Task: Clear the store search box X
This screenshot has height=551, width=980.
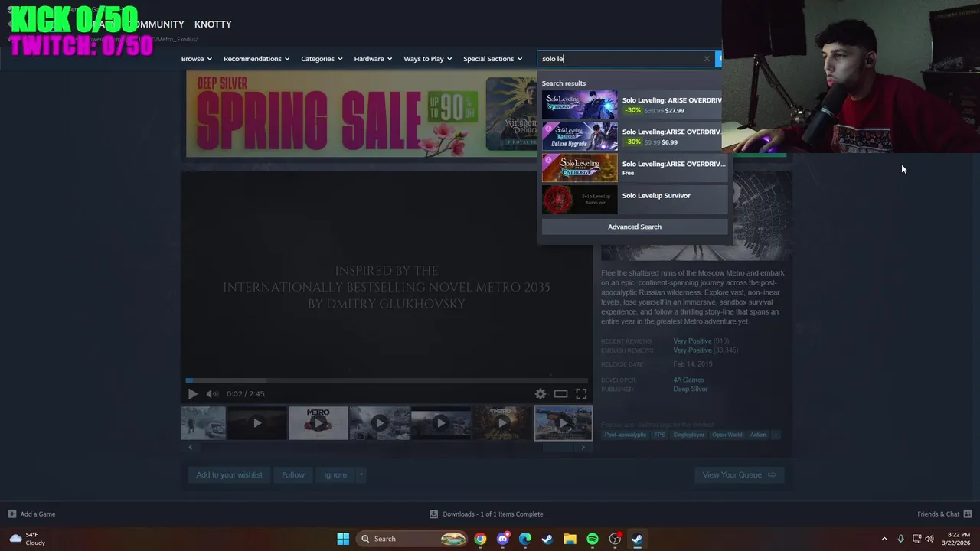Action: tap(707, 59)
